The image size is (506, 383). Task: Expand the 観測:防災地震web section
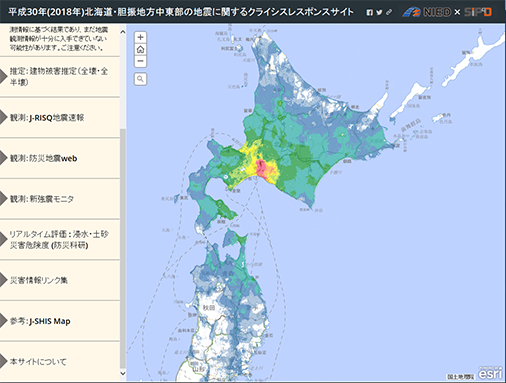(60, 158)
